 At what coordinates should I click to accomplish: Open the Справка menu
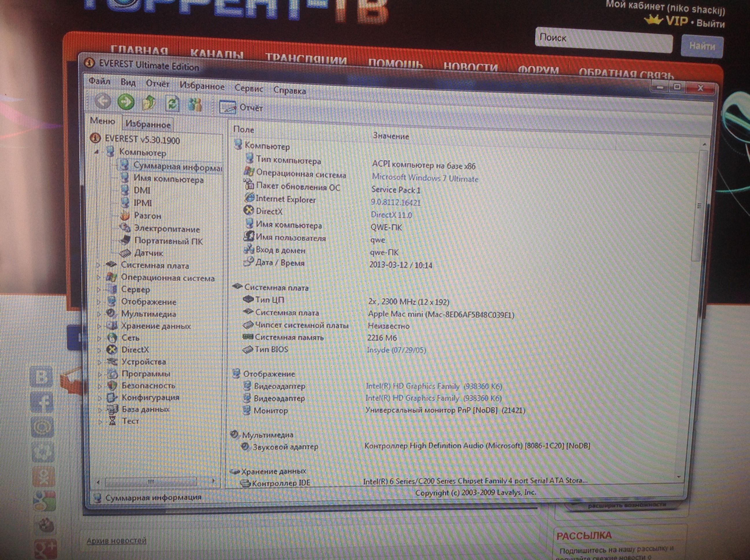(x=289, y=90)
